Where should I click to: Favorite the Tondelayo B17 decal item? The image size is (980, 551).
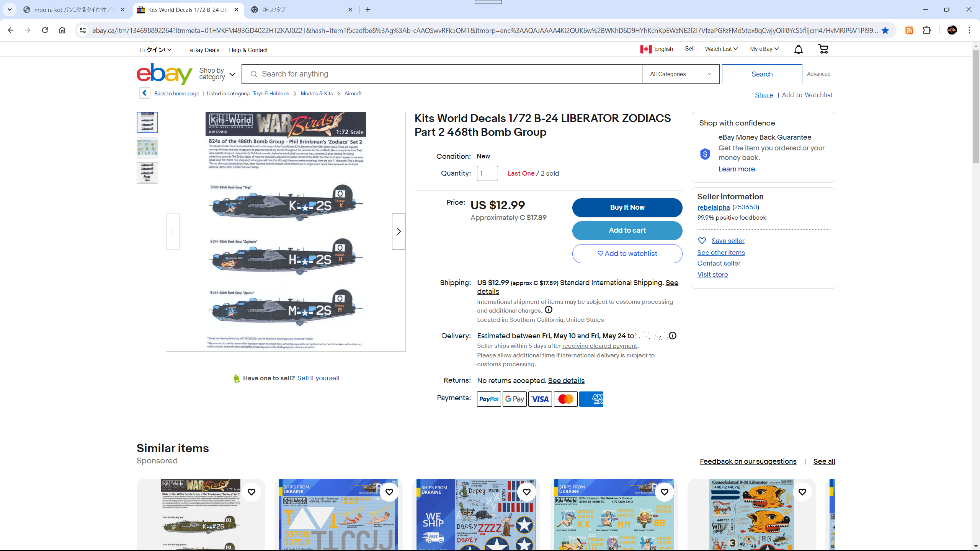[389, 492]
